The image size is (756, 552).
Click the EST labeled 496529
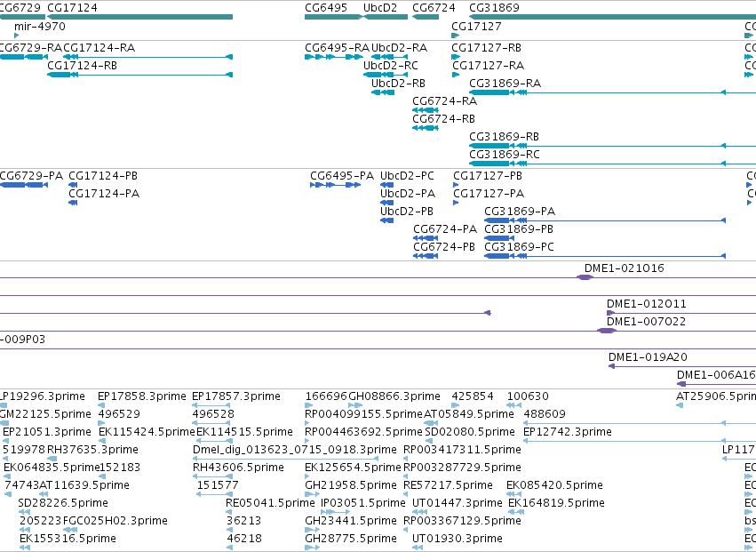click(x=119, y=414)
